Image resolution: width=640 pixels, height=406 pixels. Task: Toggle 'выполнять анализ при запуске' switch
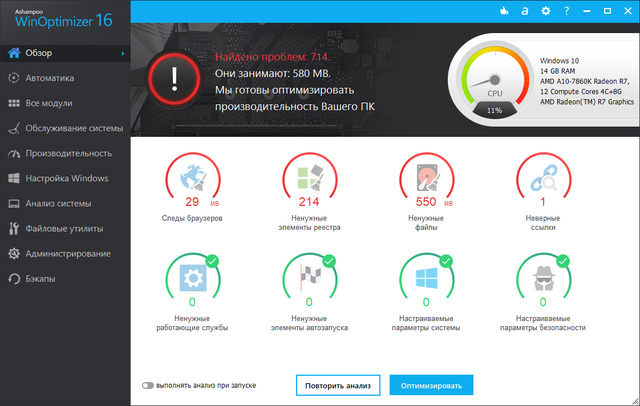pos(147,384)
